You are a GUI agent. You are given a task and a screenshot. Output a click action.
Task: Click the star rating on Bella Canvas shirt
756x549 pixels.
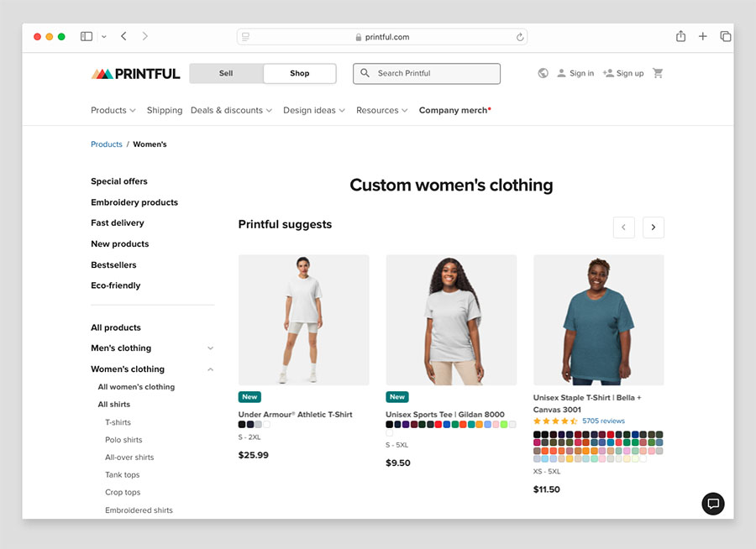coord(555,421)
